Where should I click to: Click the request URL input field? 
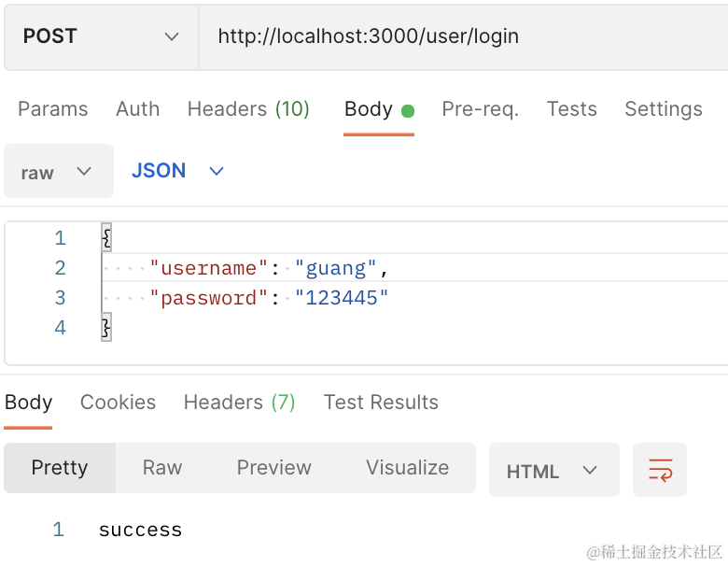[x=462, y=37]
